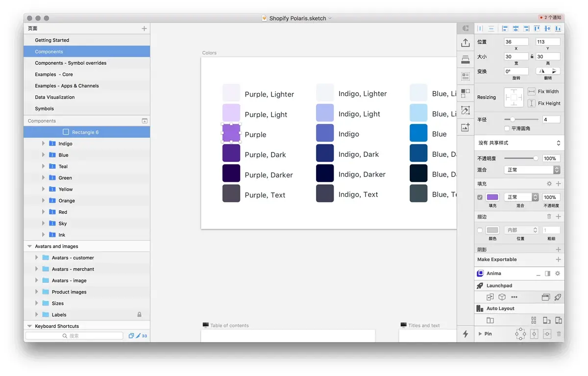588x376 pixels.
Task: Click the layer search field
Action: tap(74, 336)
